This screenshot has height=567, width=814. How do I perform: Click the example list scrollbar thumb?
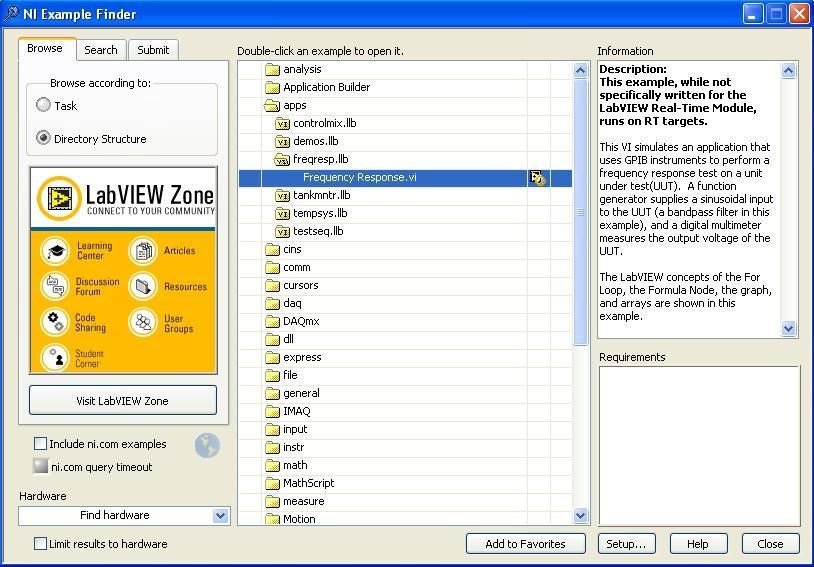point(580,212)
